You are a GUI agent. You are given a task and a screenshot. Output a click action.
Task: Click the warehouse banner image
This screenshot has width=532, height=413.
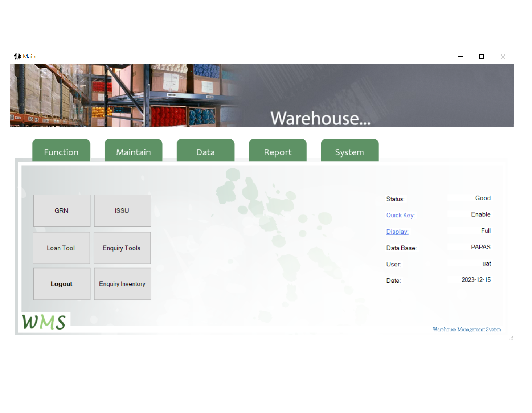click(x=262, y=95)
